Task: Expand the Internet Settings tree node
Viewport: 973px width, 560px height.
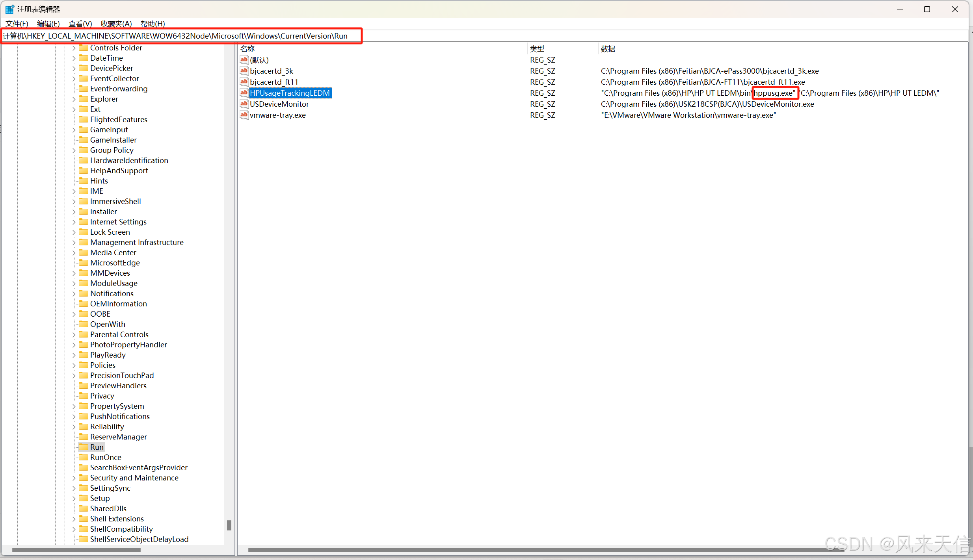Action: (74, 222)
